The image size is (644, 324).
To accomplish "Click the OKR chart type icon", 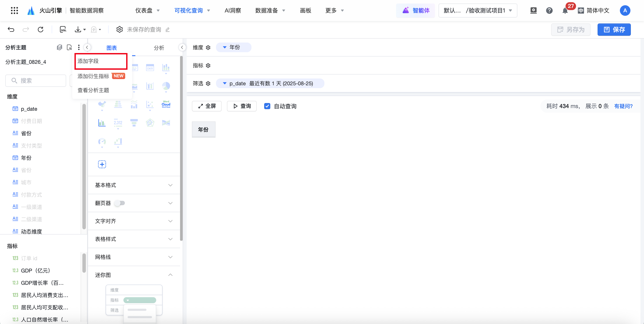I will point(150,68).
